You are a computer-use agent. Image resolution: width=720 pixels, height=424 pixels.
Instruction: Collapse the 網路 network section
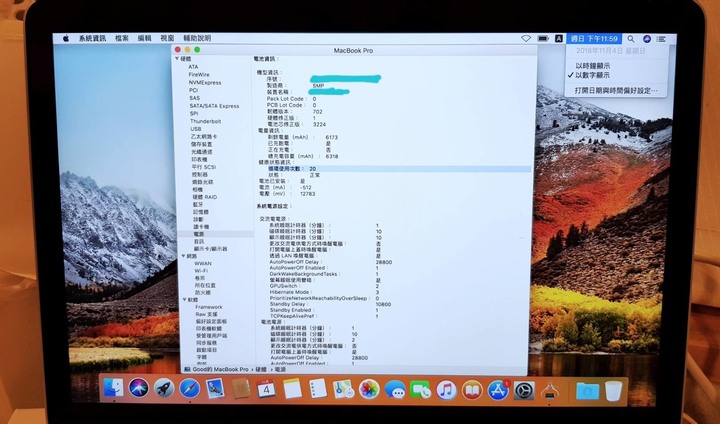(183, 256)
